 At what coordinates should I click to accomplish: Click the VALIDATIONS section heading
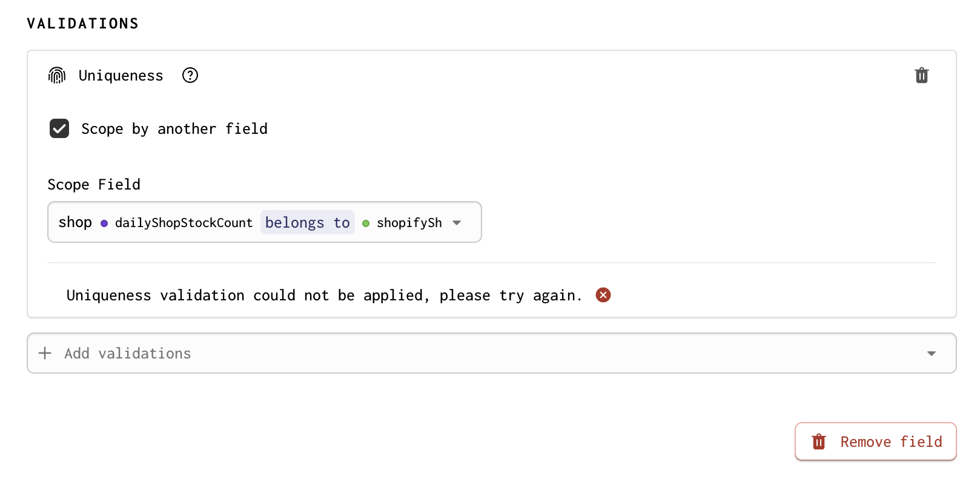pyautogui.click(x=82, y=23)
